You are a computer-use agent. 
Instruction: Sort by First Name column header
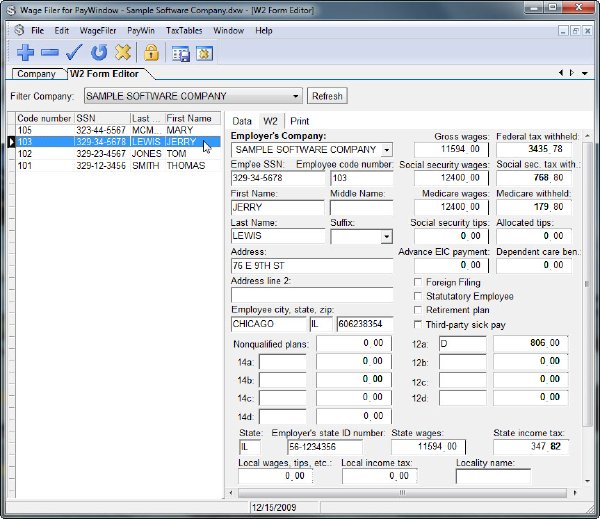click(192, 118)
